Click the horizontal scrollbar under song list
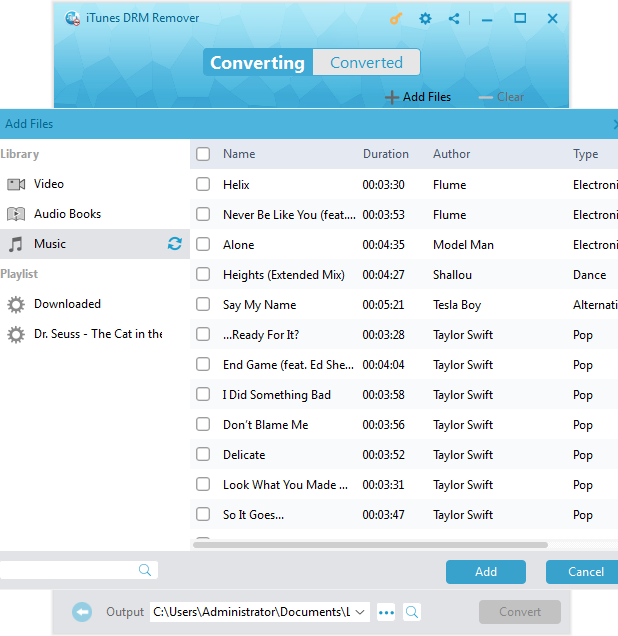The image size is (618, 636). pos(370,545)
